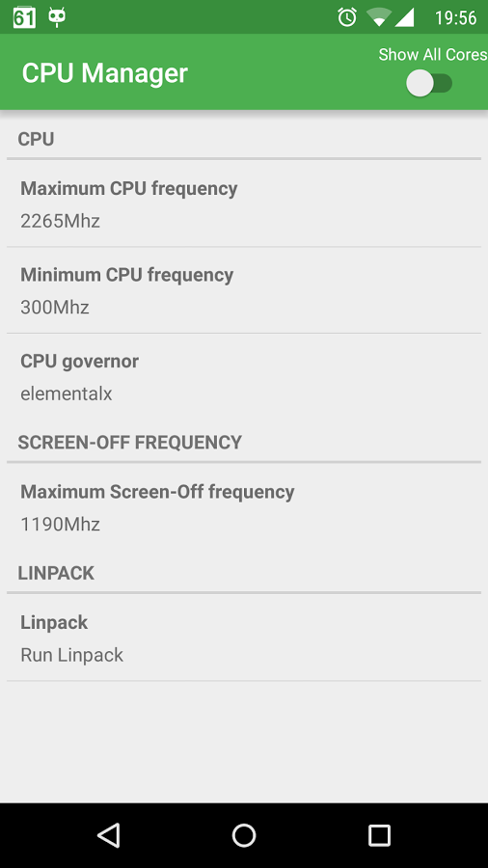488x868 pixels.
Task: Tap the Wi-Fi signal status icon
Action: [x=378, y=17]
